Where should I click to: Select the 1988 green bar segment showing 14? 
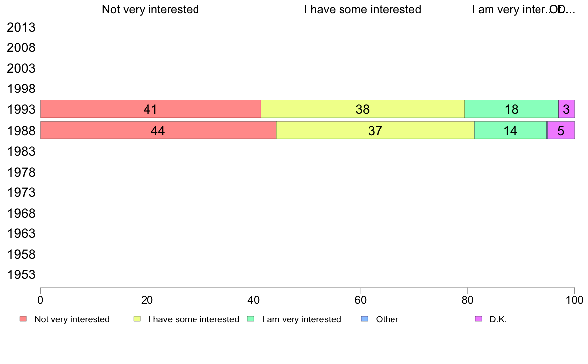pyautogui.click(x=510, y=131)
